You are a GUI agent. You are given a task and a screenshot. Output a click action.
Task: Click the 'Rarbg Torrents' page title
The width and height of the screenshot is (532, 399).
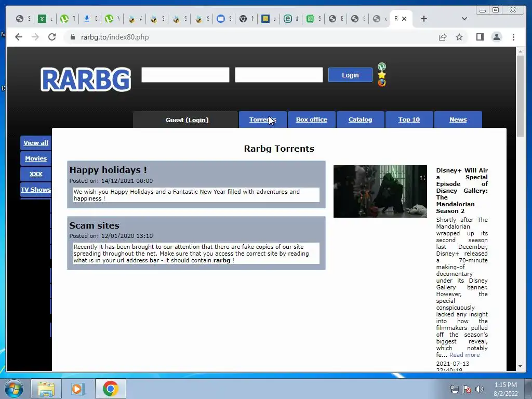[279, 149]
